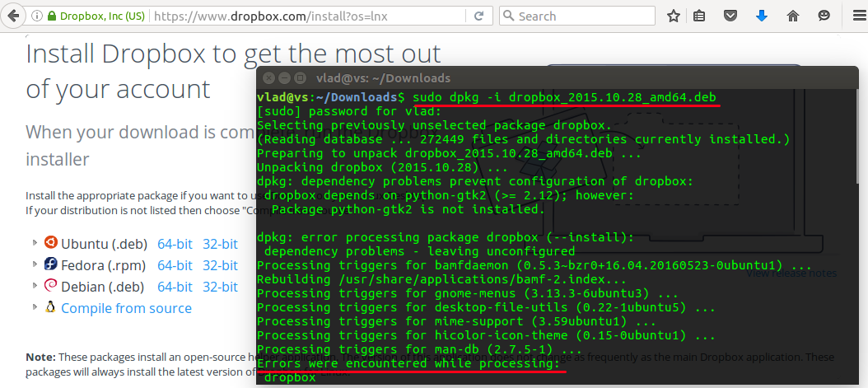Expand the Debian (.deb) row triangle
Viewport: 868px width, 388px height.
(x=35, y=286)
